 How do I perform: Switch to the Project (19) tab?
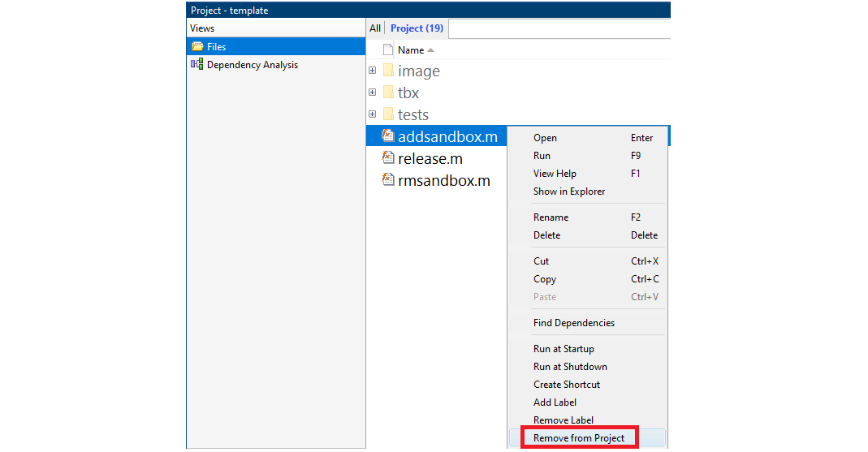(x=417, y=28)
